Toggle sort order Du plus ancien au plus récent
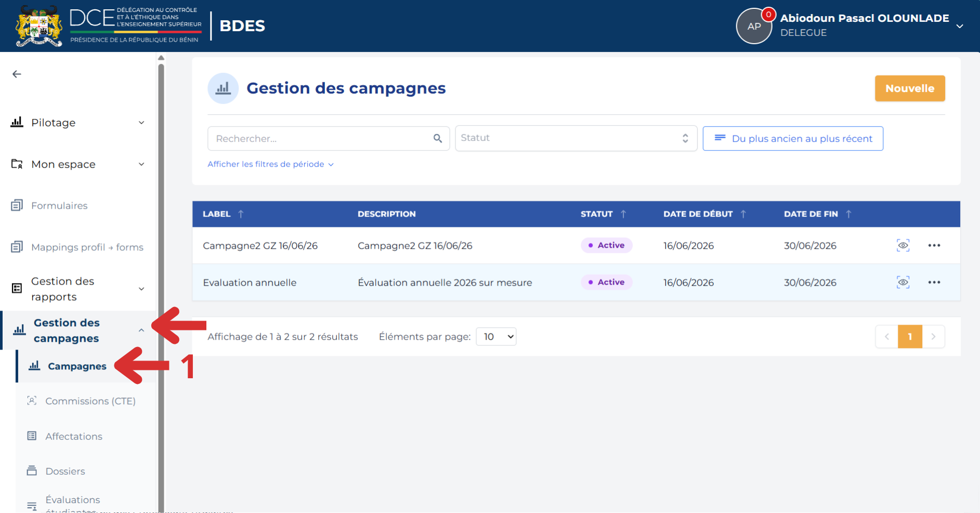 [x=793, y=138]
